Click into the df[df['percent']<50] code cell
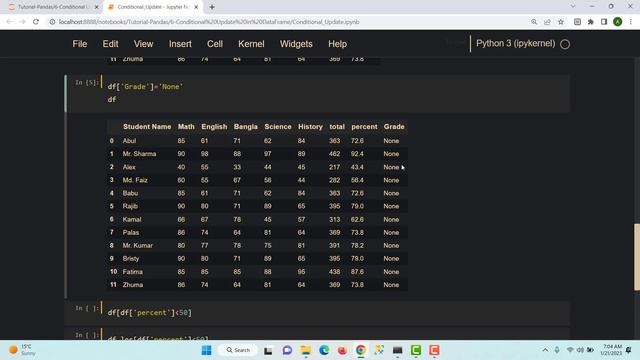Screen dimensions: 640x360 (337, 313)
